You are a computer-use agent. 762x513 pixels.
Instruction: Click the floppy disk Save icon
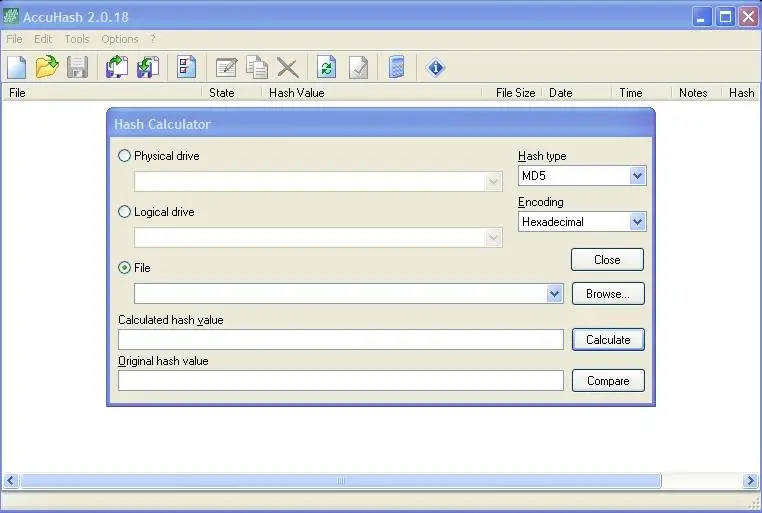pos(77,67)
